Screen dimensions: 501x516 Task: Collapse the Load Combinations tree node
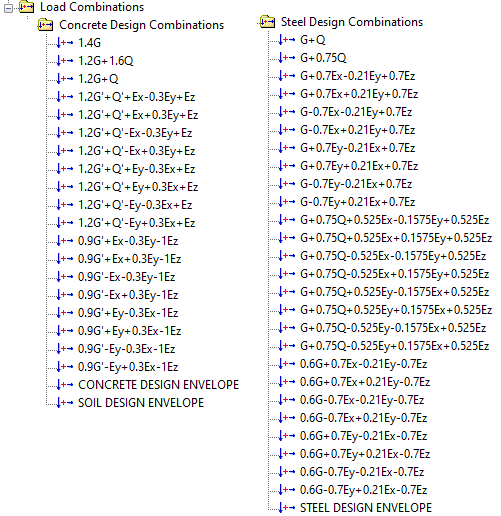[x=8, y=8]
